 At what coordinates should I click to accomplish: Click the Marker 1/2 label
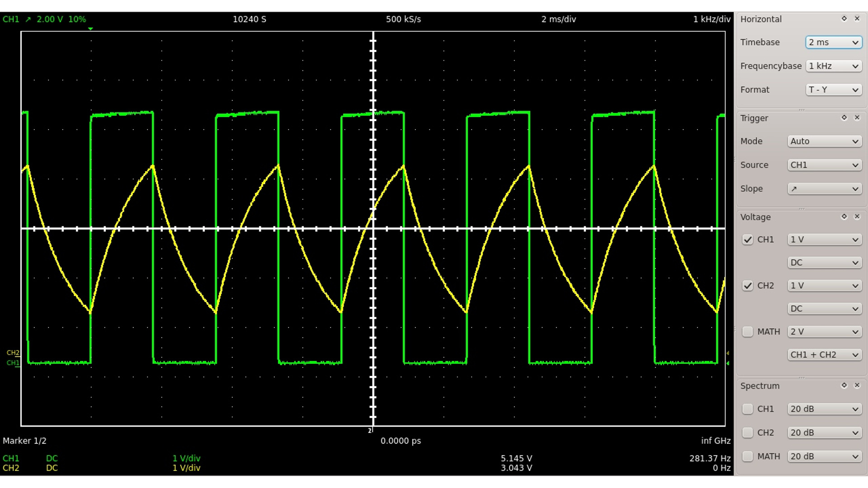click(25, 441)
